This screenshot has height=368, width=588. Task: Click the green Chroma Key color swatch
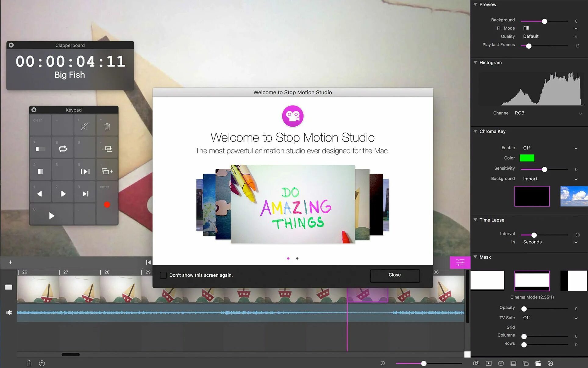tap(527, 158)
